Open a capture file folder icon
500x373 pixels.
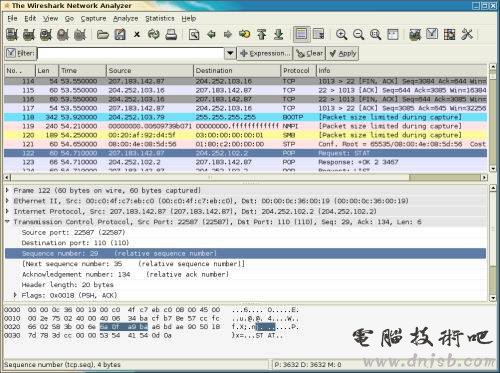pos(103,34)
